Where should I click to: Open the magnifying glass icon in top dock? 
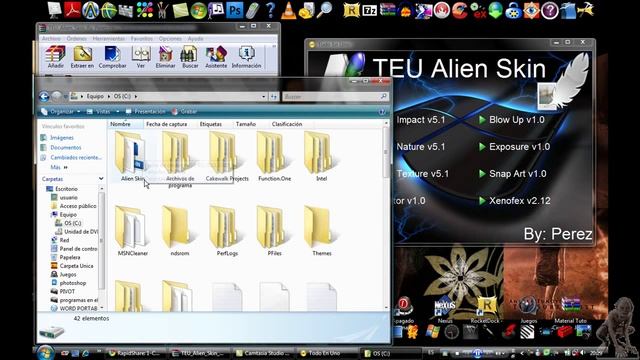[x=324, y=10]
